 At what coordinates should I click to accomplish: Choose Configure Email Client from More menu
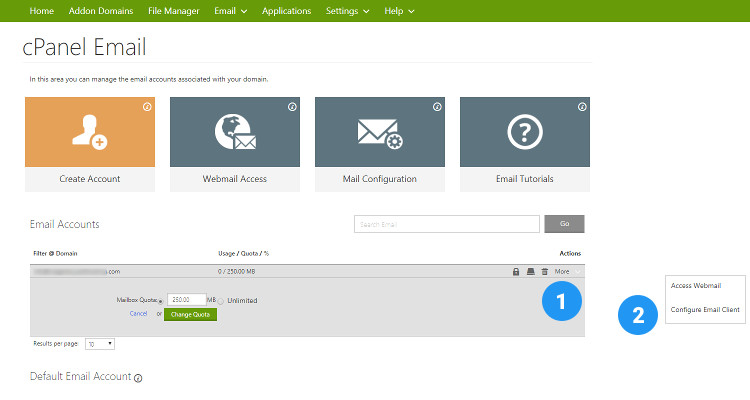pos(705,310)
